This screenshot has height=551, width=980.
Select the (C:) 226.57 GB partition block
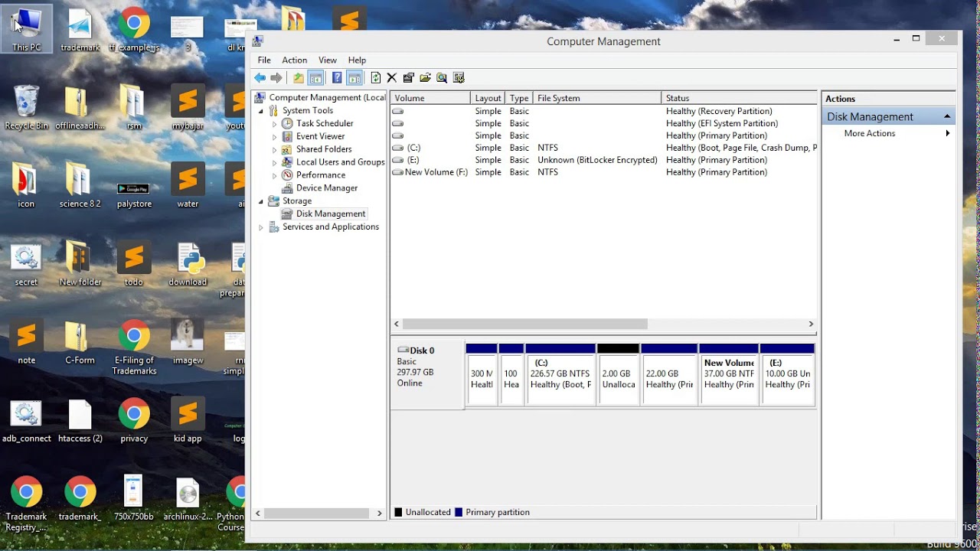560,374
